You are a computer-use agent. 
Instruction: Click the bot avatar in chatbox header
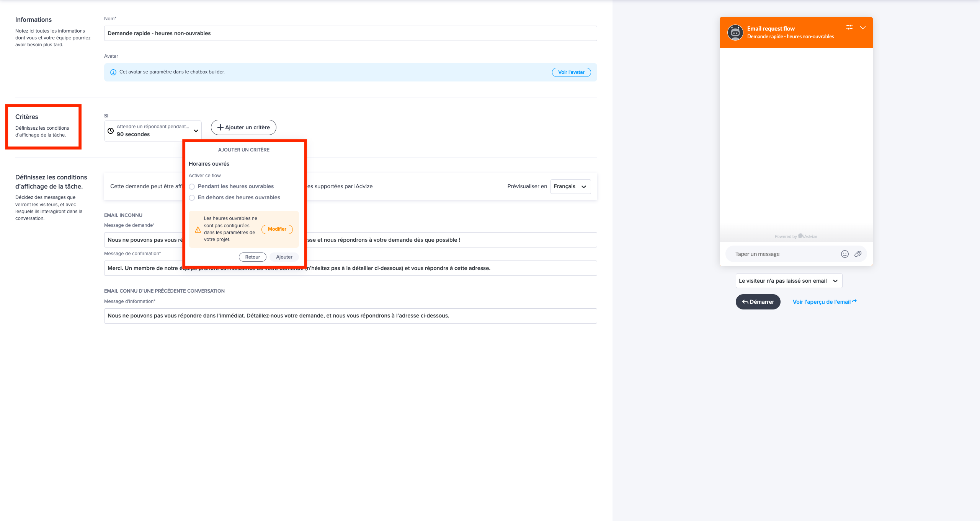[x=735, y=33]
